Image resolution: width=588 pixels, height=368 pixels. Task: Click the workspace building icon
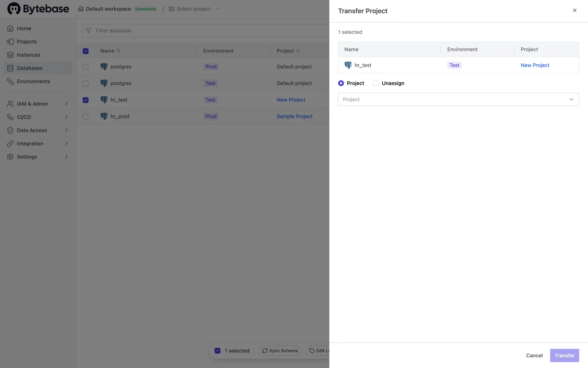tap(81, 9)
